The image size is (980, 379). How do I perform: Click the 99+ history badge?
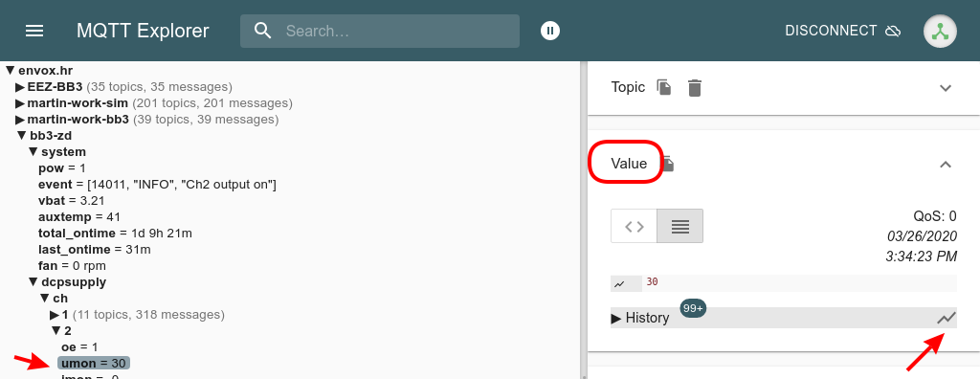pos(693,308)
